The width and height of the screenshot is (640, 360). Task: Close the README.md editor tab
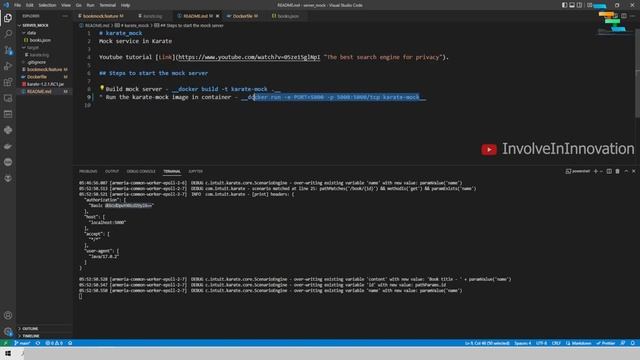(x=218, y=16)
